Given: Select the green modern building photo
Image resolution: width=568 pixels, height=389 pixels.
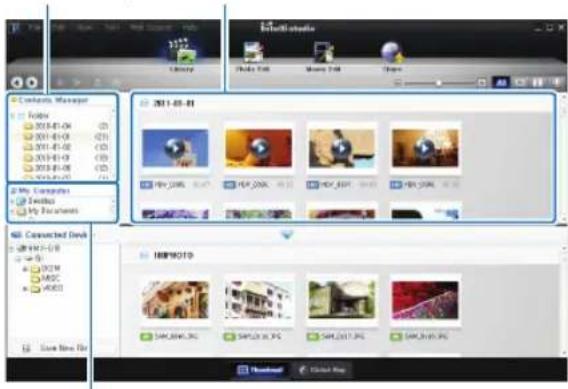Looking at the screenshot, I should 342,300.
